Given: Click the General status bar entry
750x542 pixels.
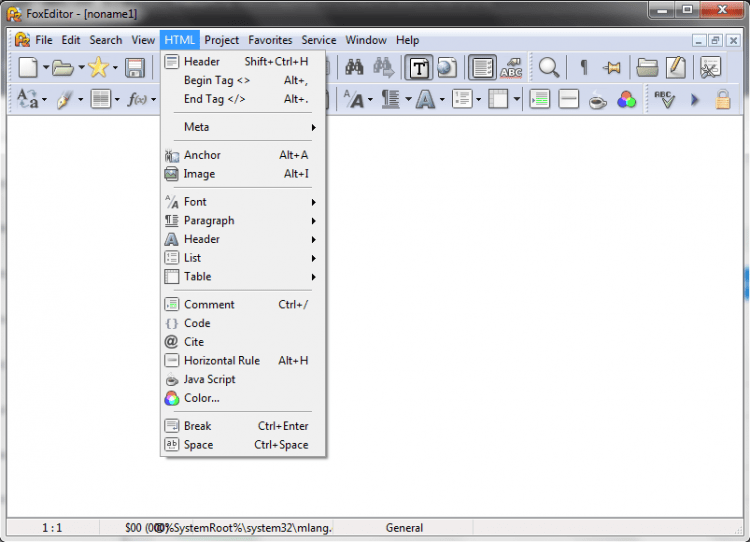Looking at the screenshot, I should (404, 528).
